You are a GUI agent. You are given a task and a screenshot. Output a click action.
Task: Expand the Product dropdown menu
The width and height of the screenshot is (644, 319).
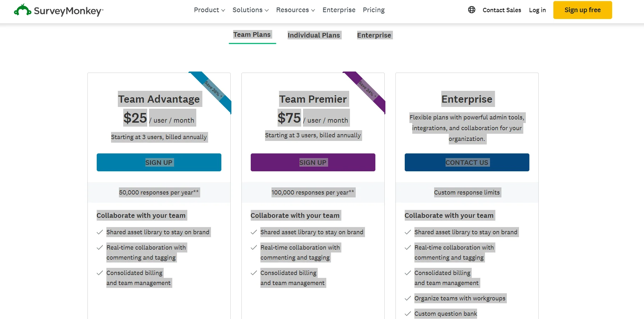(x=210, y=10)
